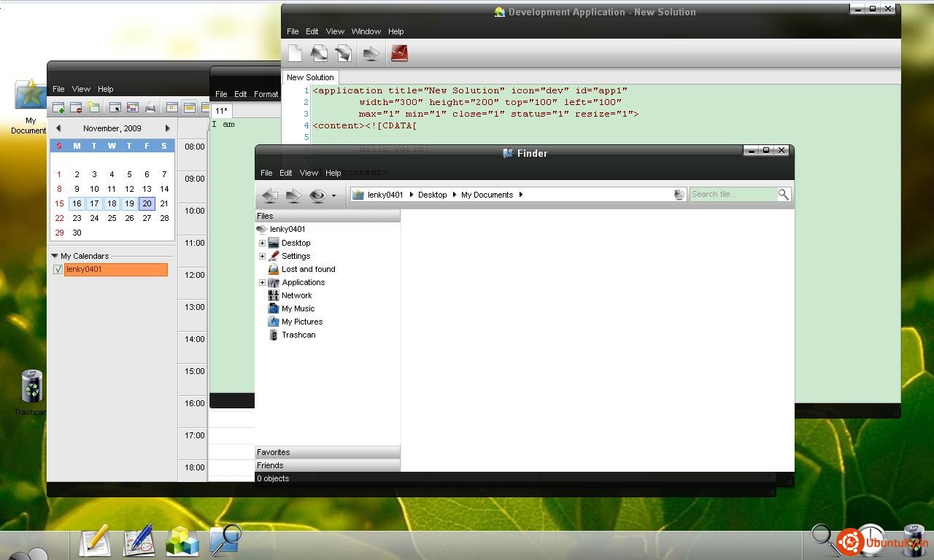Go back in Finder with the back arrow
The image size is (934, 560).
tap(269, 195)
